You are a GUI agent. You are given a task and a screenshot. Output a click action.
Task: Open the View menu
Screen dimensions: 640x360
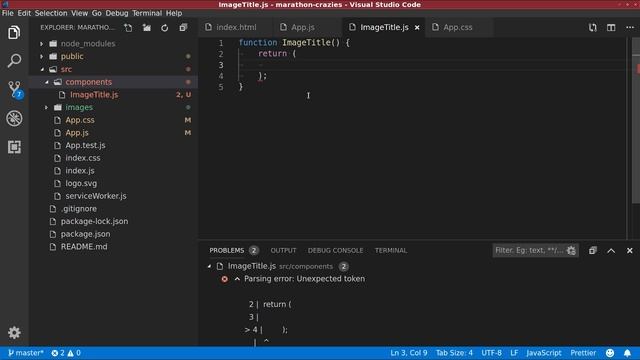[x=79, y=13]
